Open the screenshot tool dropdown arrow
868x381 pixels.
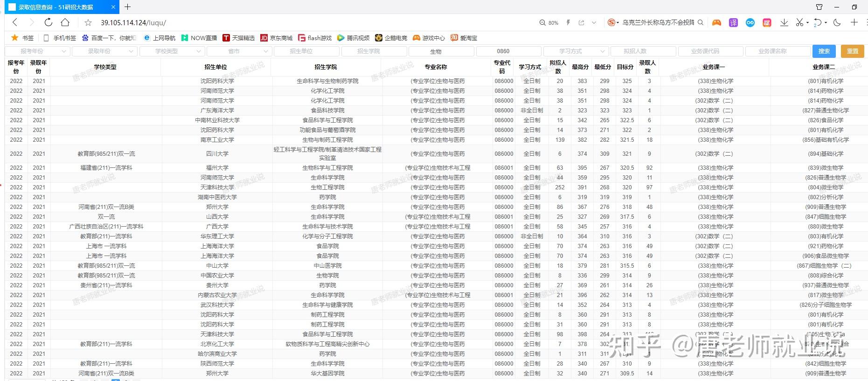[807, 22]
